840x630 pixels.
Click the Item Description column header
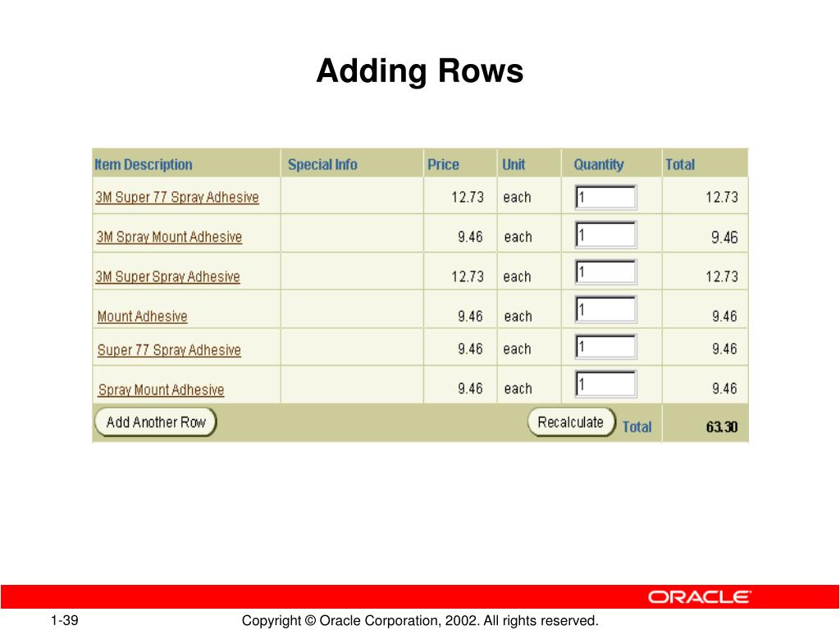[x=144, y=164]
